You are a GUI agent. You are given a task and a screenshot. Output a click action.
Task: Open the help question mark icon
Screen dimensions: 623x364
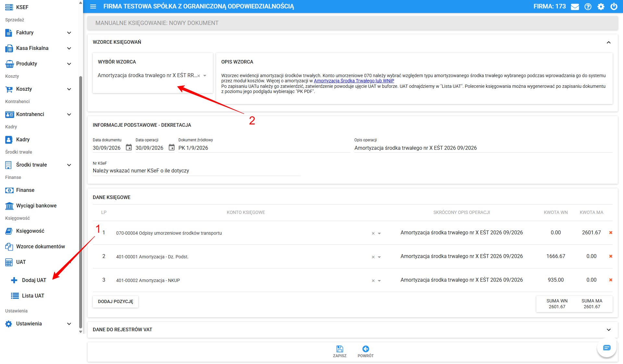pyautogui.click(x=588, y=6)
